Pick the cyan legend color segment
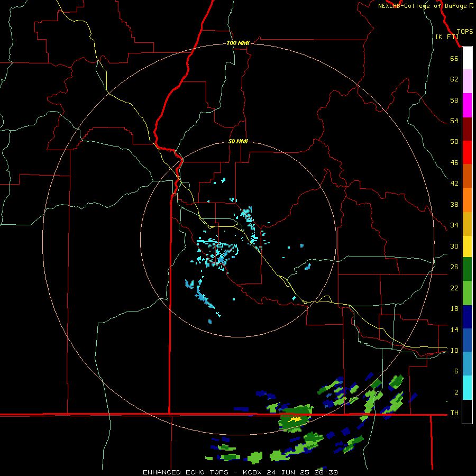 pos(467,388)
